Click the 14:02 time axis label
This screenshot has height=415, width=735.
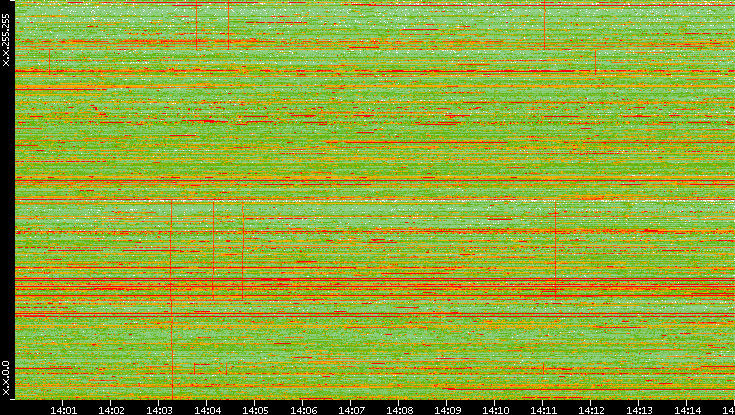(x=111, y=410)
